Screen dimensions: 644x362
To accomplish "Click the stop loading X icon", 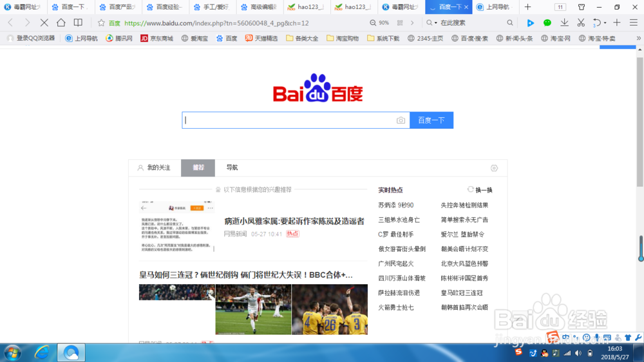I will [x=44, y=23].
